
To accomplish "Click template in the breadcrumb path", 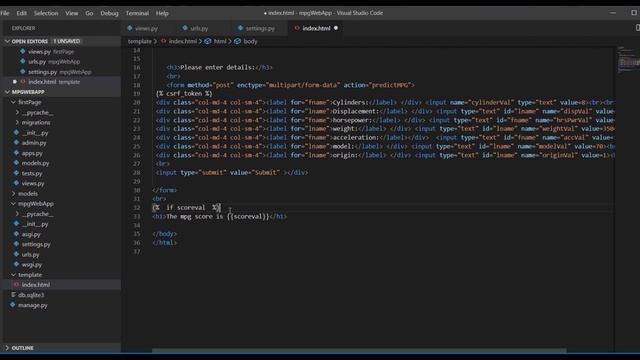I will tap(140, 41).
